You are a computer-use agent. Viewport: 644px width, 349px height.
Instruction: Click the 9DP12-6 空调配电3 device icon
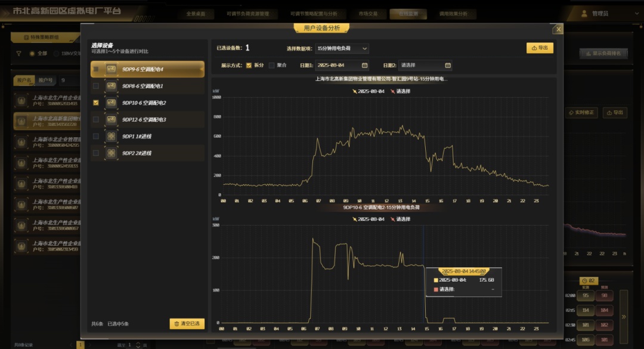pos(111,120)
